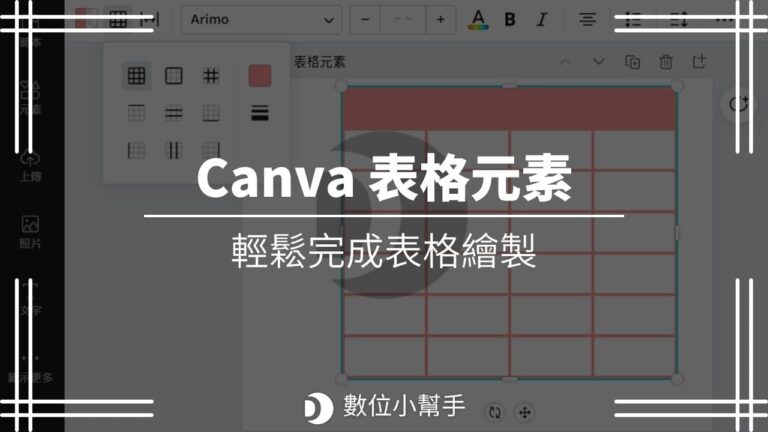Apply all borders to the table
768x432 pixels.
136,76
